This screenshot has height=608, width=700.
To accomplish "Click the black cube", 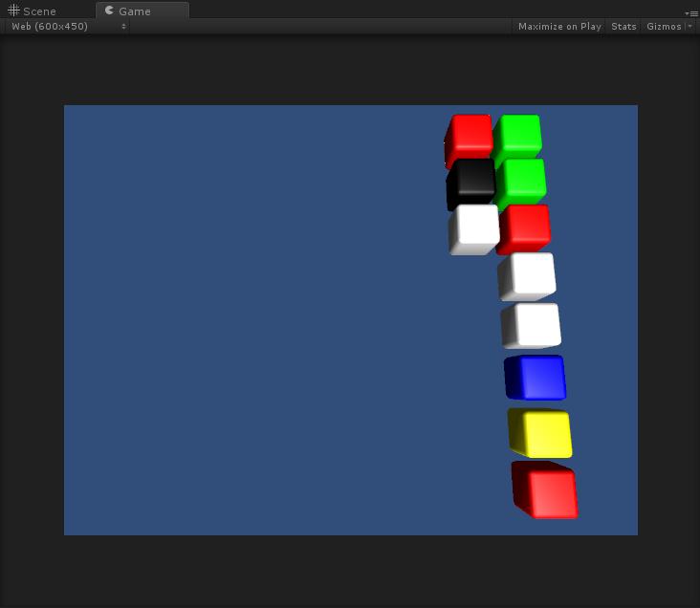I will [x=470, y=184].
